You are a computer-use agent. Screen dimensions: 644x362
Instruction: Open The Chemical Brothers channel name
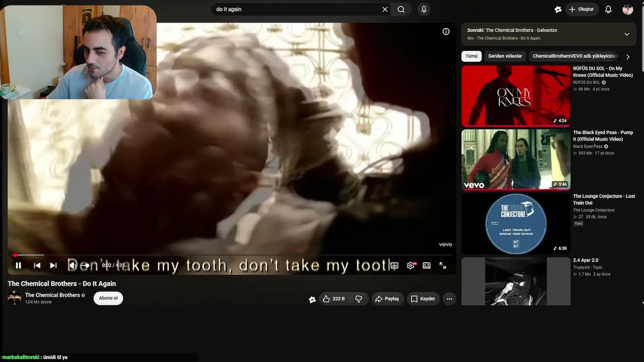tap(52, 295)
